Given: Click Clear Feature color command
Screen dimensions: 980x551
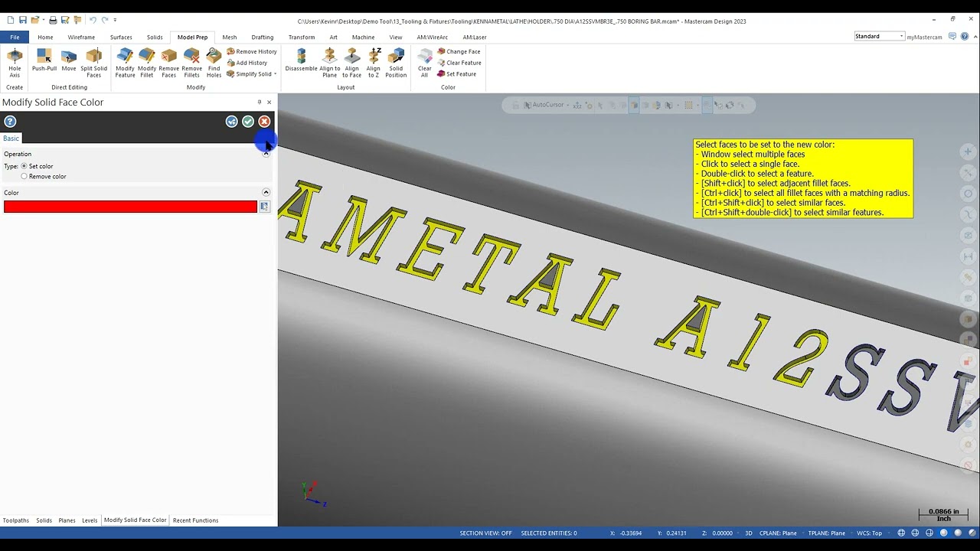Looking at the screenshot, I should (x=459, y=63).
